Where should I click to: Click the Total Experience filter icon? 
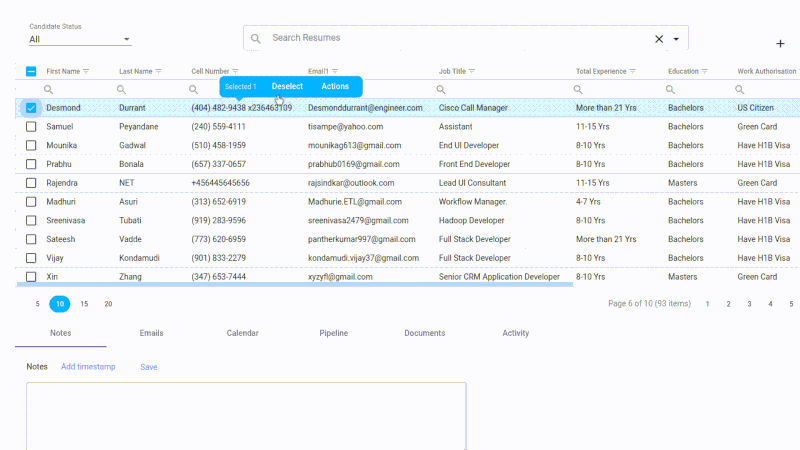634,72
